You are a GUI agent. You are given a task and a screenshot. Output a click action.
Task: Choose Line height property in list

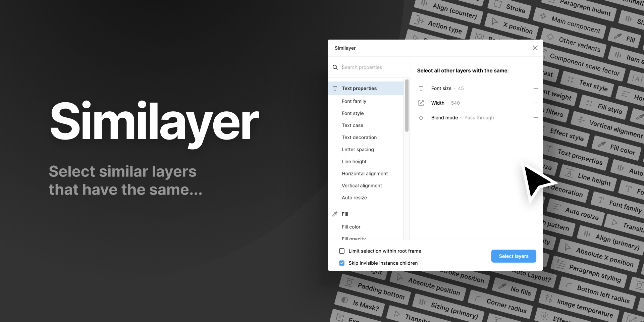click(354, 162)
